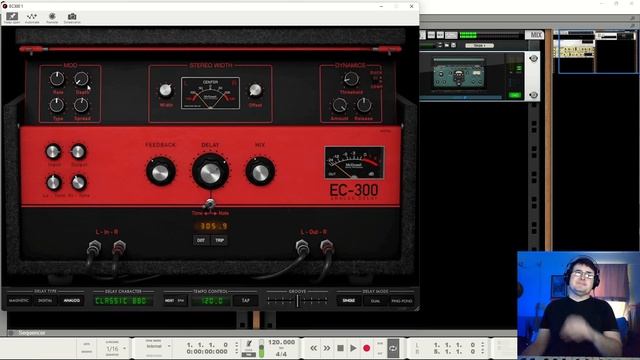Click the Reason rewind transport icon
Image resolution: width=640 pixels, height=360 pixels.
tap(313, 348)
